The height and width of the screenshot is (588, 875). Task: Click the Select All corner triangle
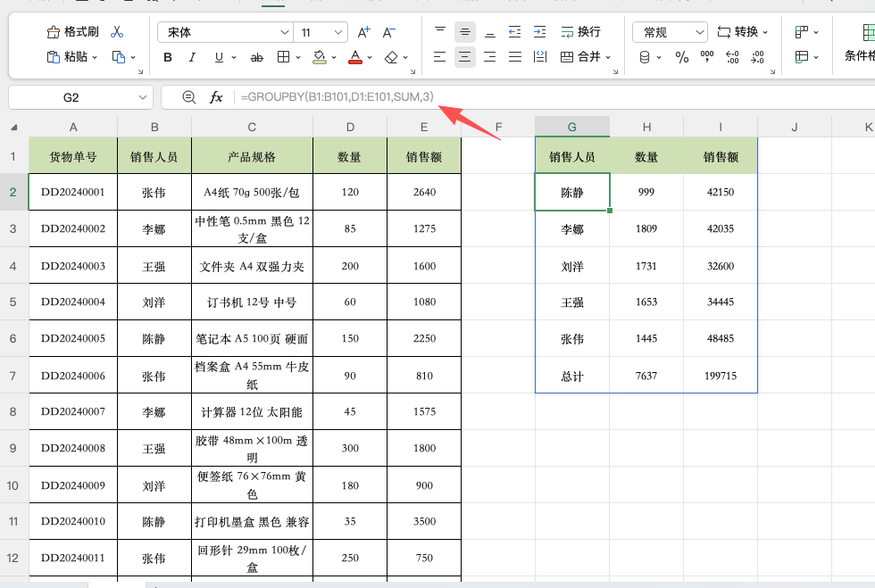click(14, 128)
